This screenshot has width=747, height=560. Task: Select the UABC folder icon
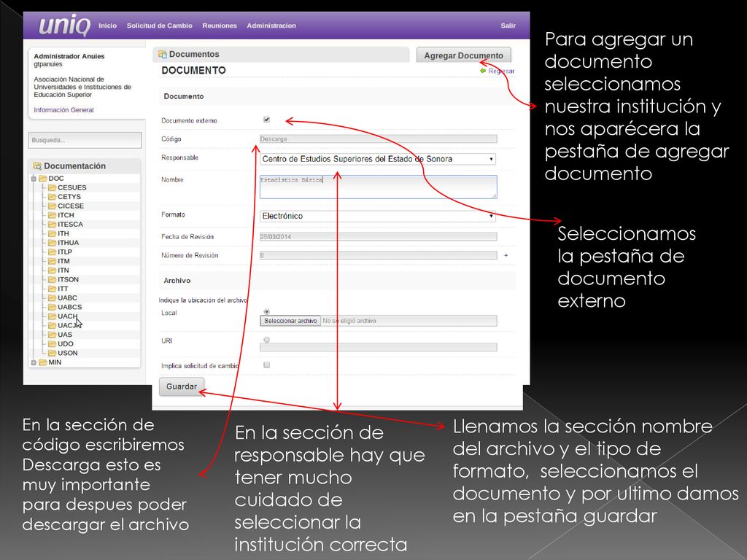click(x=52, y=298)
